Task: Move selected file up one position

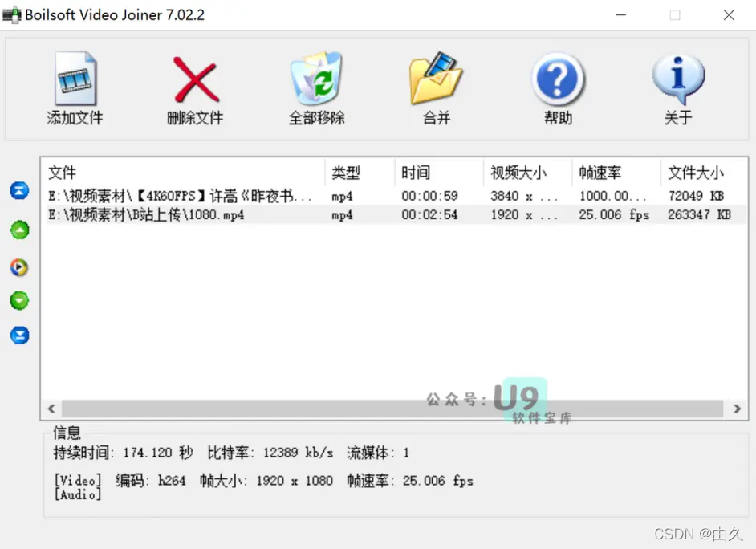Action: [x=20, y=230]
